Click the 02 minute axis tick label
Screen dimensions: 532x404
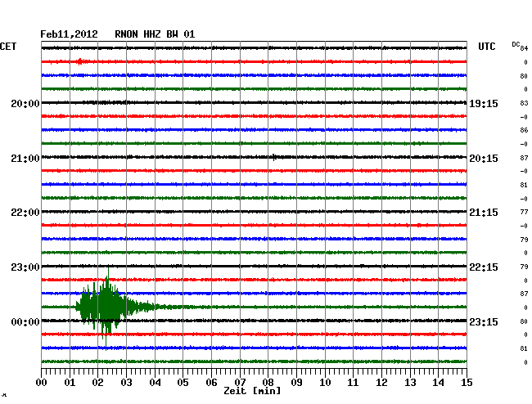pos(97,382)
